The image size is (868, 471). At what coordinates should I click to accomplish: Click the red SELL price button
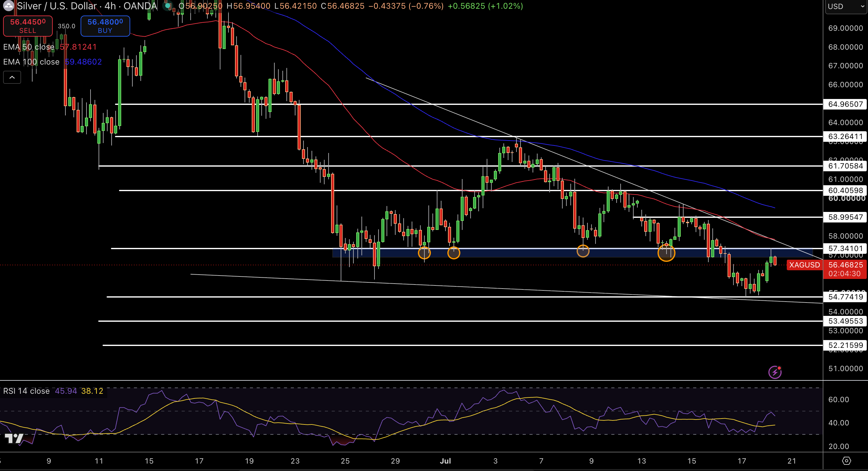(x=28, y=26)
